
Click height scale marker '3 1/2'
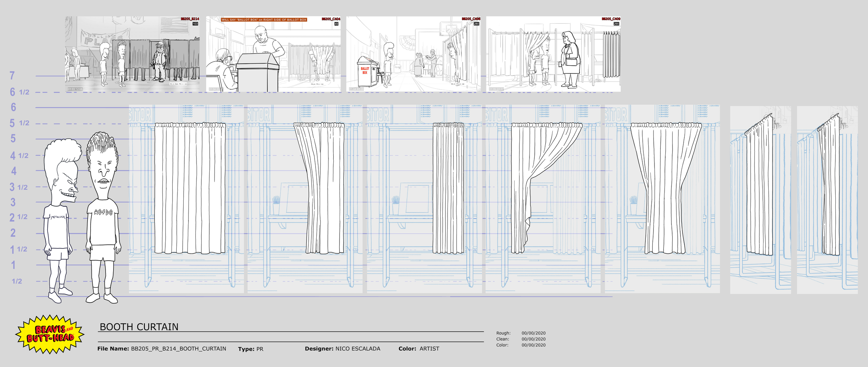click(x=19, y=187)
